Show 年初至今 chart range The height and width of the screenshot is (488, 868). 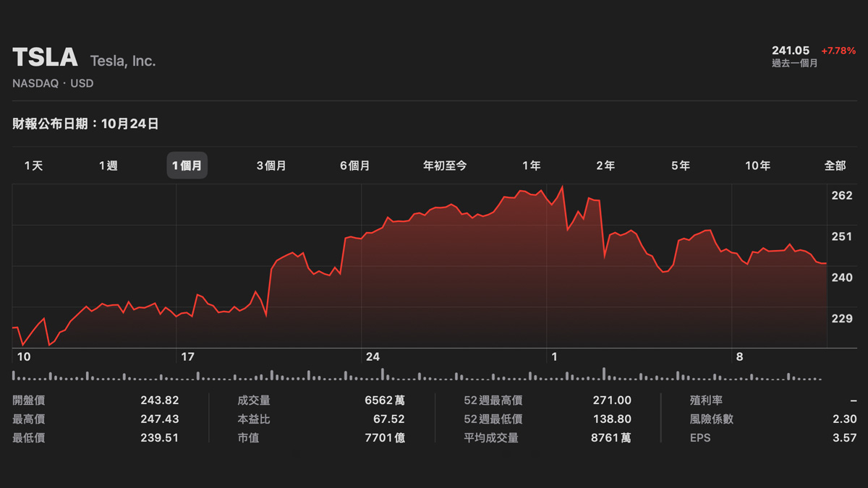[445, 166]
